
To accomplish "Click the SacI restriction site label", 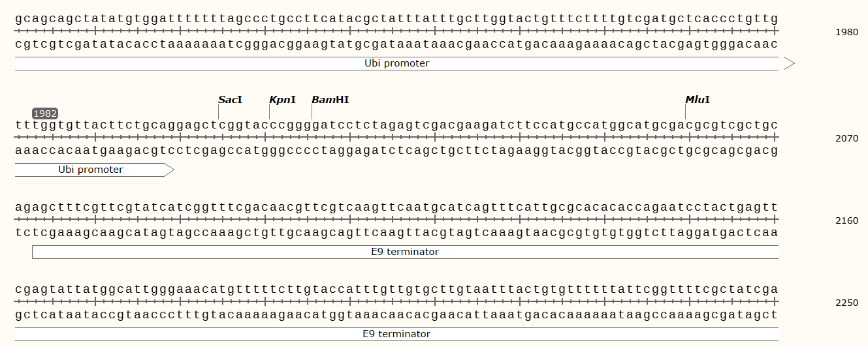I will tap(230, 100).
